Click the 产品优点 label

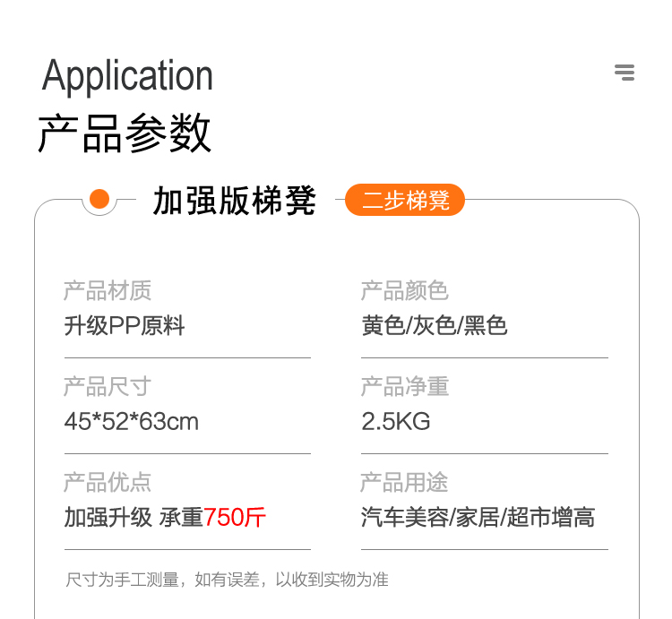pyautogui.click(x=108, y=483)
